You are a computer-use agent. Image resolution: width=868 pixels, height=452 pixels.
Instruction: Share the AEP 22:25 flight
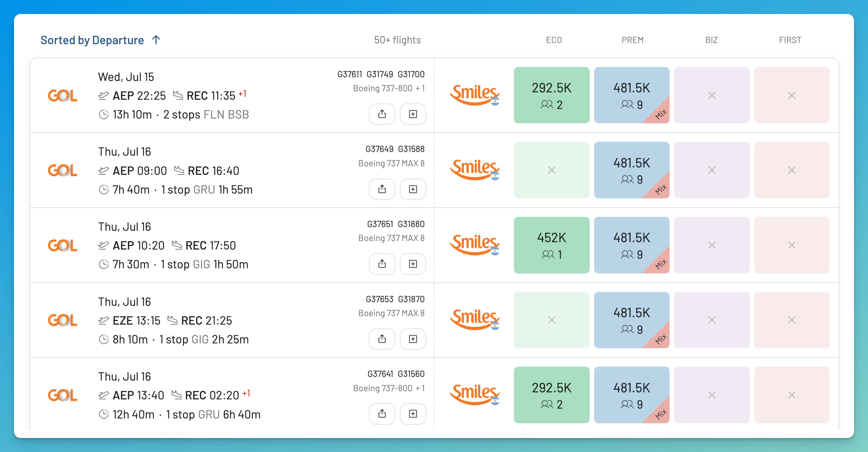click(382, 114)
